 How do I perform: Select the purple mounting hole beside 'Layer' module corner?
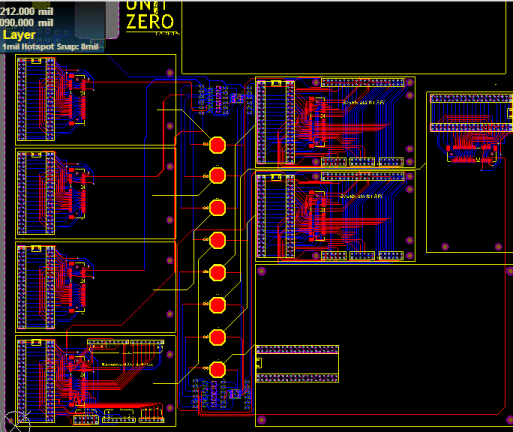[170, 73]
